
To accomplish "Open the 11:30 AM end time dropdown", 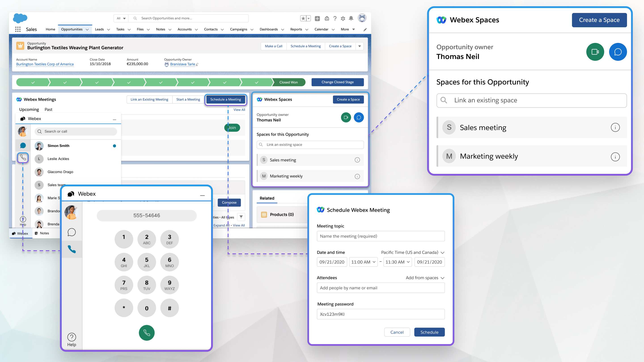I will (x=398, y=262).
